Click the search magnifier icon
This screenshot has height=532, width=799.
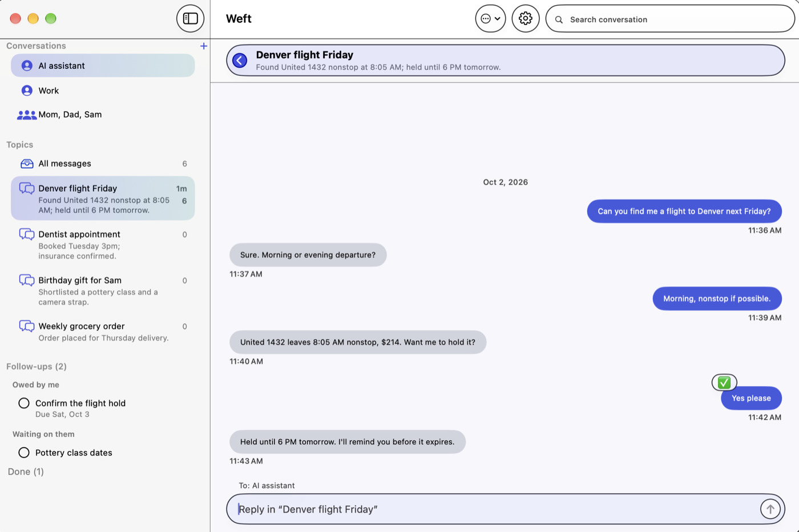tap(559, 19)
